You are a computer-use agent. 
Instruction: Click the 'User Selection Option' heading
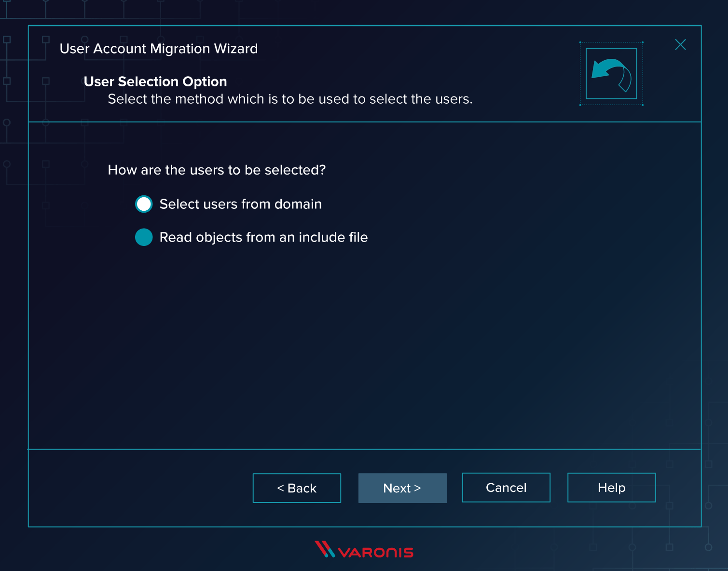[x=155, y=82]
